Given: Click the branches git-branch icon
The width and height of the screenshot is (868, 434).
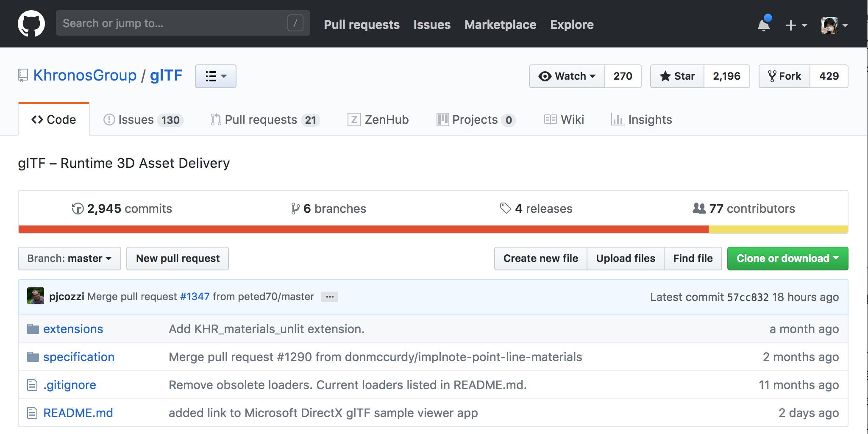Looking at the screenshot, I should click(x=295, y=209).
